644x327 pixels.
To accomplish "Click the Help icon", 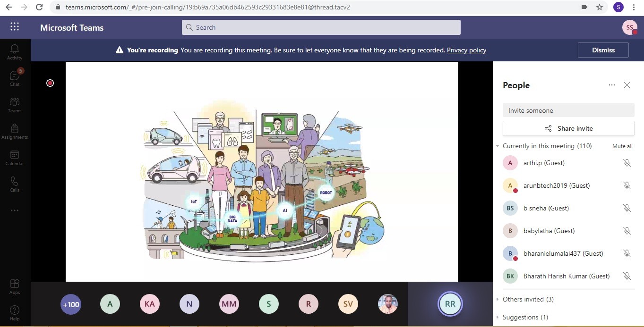I will [x=15, y=312].
